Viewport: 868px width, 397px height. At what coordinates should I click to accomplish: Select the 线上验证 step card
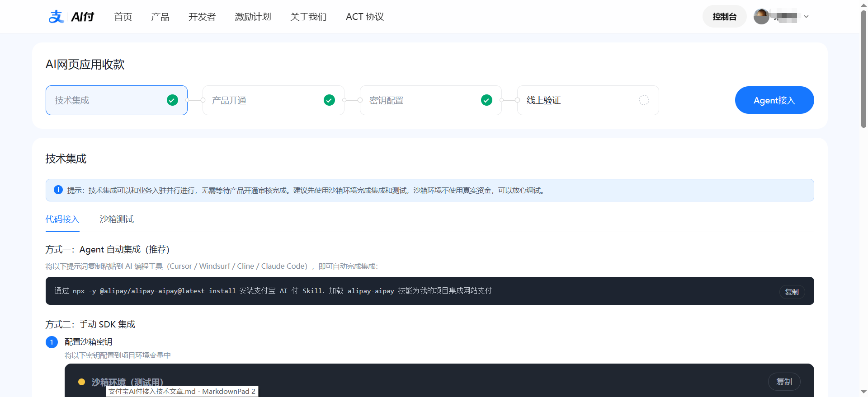(x=588, y=100)
